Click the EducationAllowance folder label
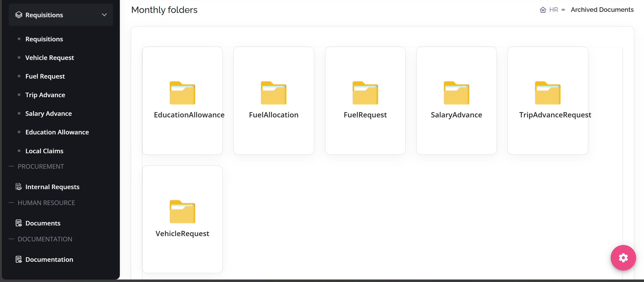 [189, 115]
